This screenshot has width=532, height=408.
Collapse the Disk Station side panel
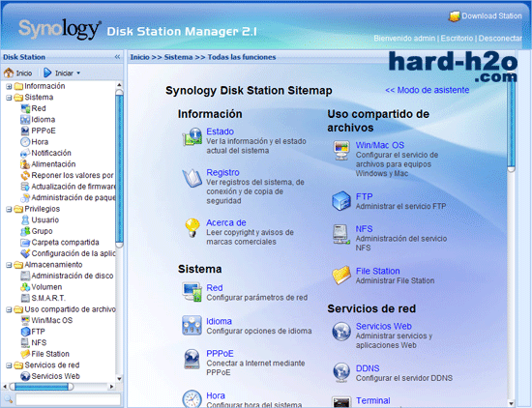pos(117,57)
